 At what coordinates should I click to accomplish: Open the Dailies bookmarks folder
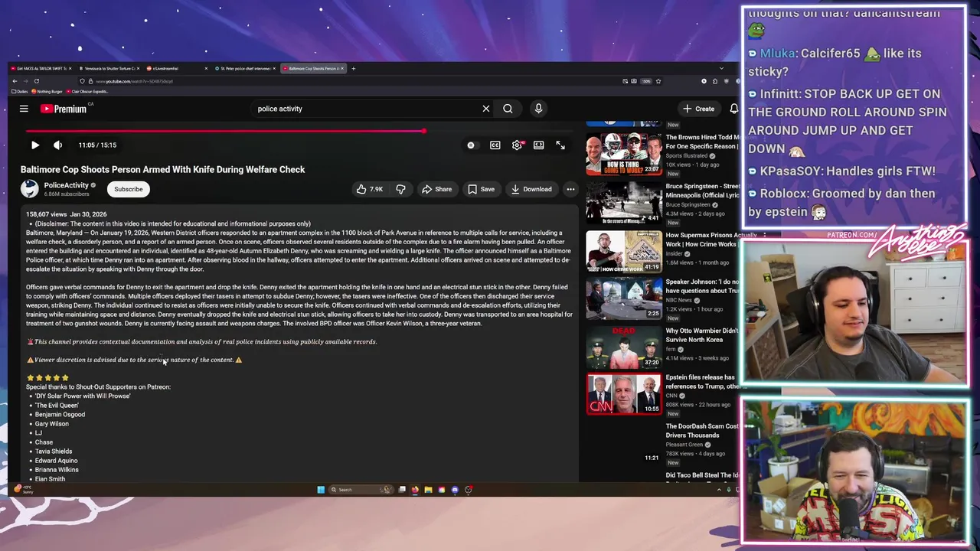[20, 91]
